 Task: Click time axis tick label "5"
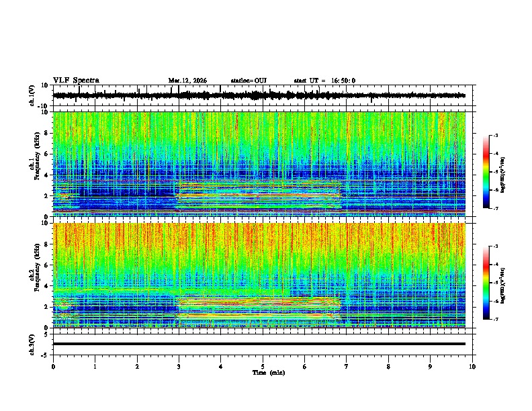263,367
